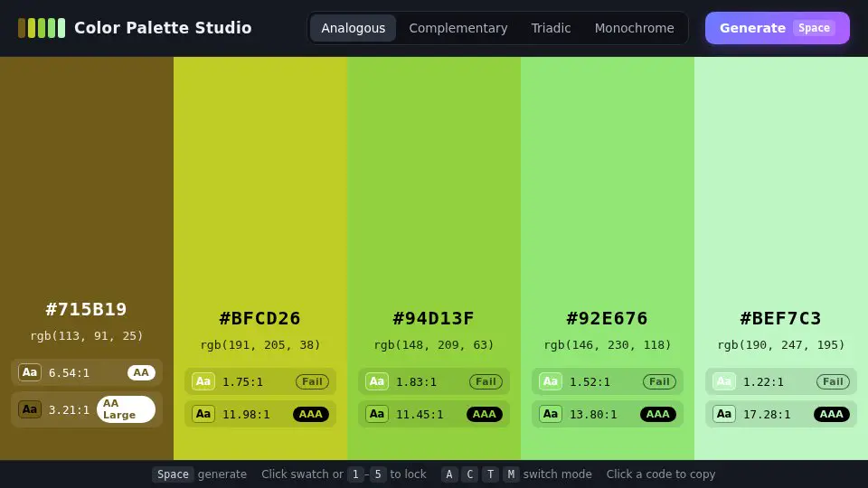Copy rgb(191, 205, 38) value
The image size is (868, 488).
tap(260, 344)
